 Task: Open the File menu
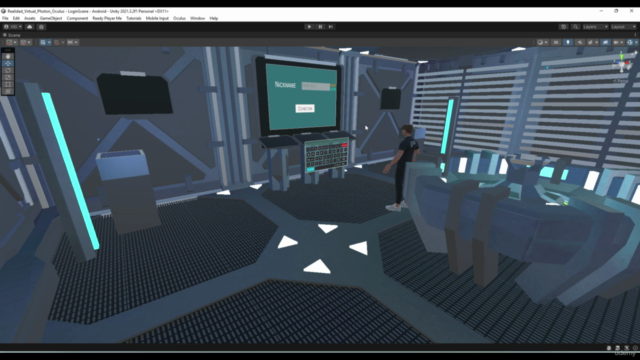pos(5,18)
